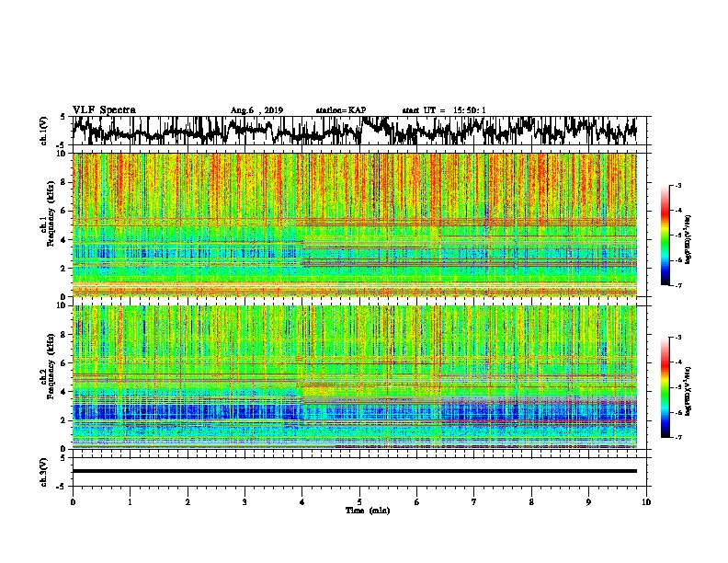728x563 pixels.
Task: Click the 'start UT = 15:50:1' label
Action: coord(444,110)
